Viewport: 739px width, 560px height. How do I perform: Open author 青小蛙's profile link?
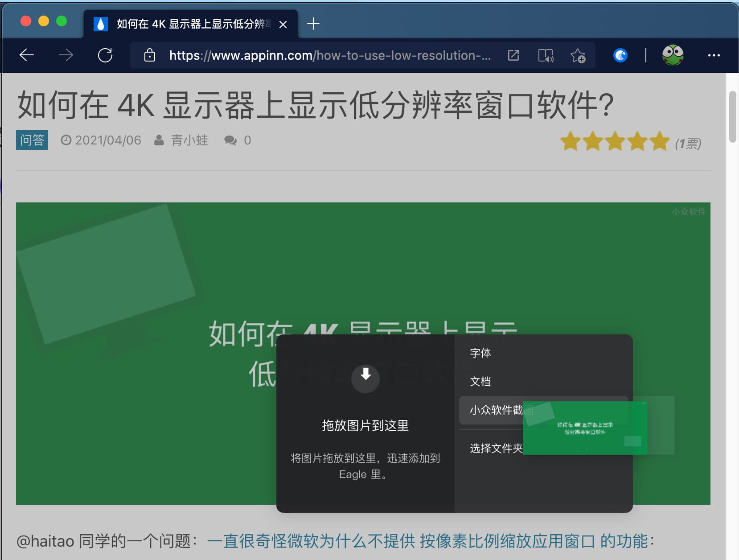click(189, 140)
